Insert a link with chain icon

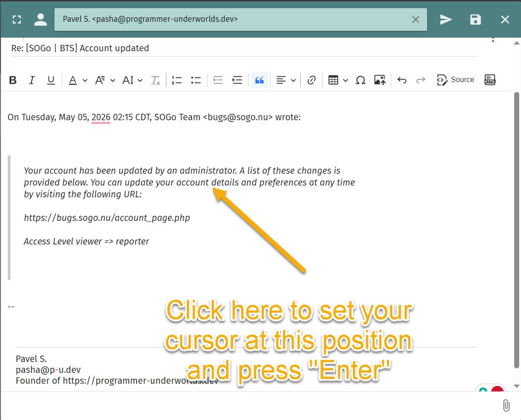pyautogui.click(x=311, y=80)
